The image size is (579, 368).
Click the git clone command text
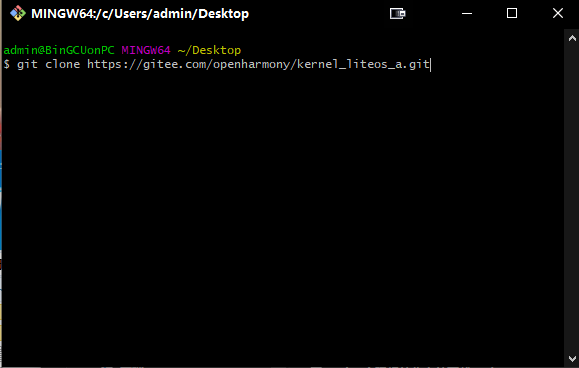tap(48, 64)
